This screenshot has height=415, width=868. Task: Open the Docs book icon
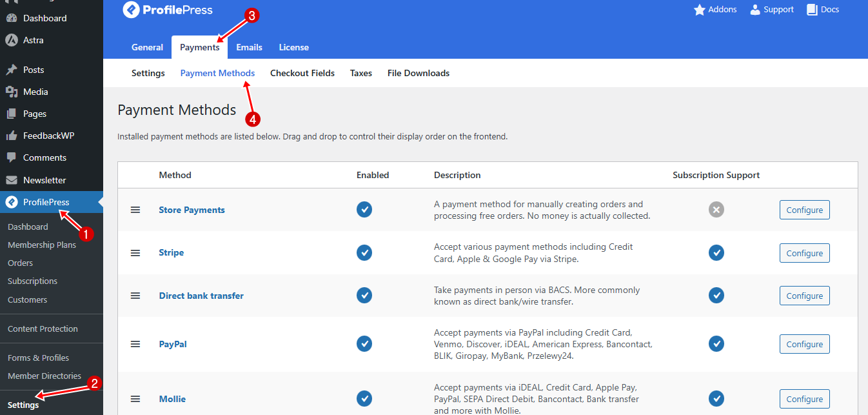tap(812, 10)
